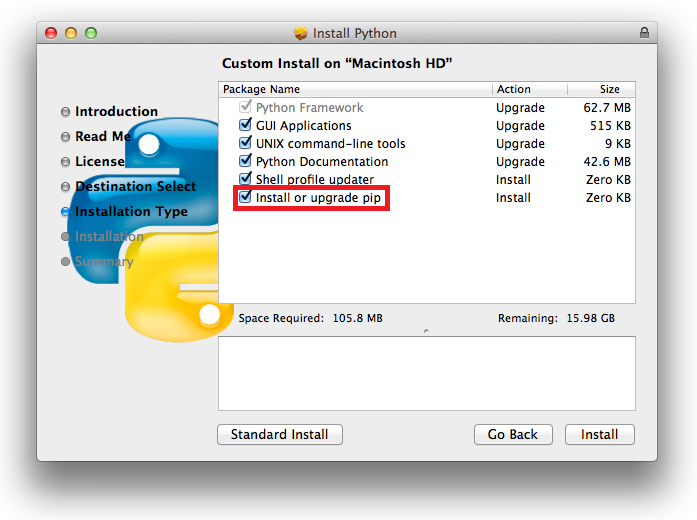Click the Size column header

601,89
